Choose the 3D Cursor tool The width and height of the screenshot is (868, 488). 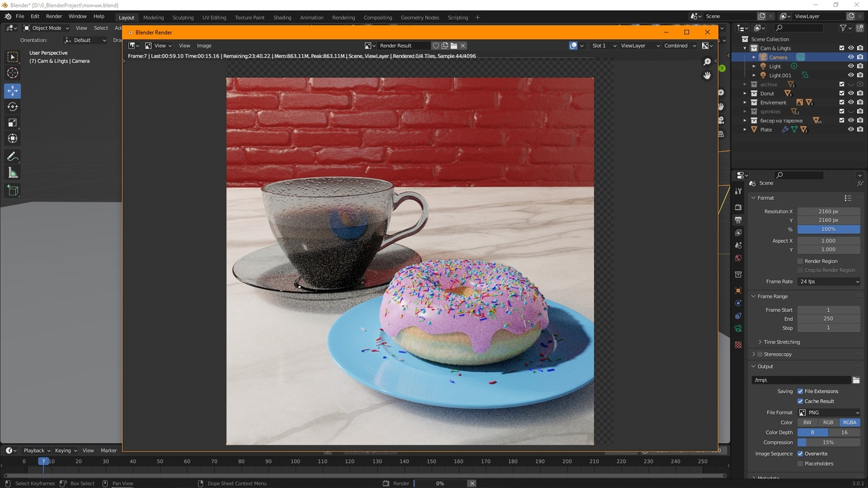coord(12,73)
